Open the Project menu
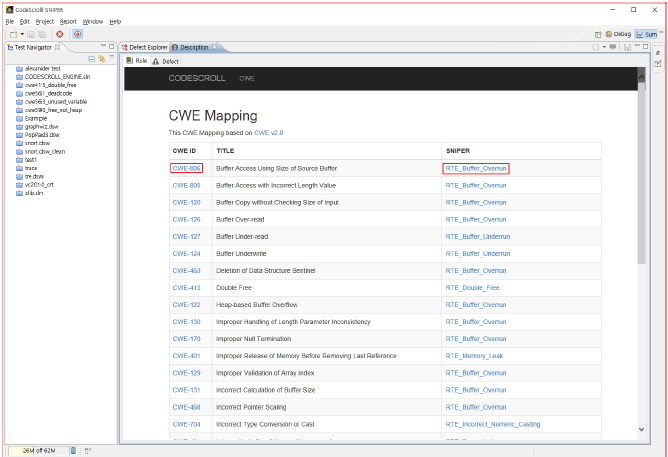668x457 pixels. (x=45, y=22)
